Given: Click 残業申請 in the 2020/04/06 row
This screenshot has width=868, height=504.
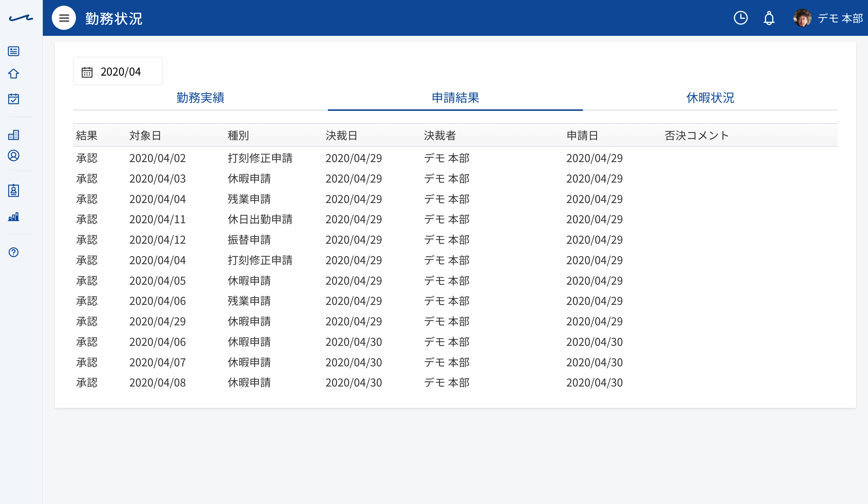Looking at the screenshot, I should [249, 301].
